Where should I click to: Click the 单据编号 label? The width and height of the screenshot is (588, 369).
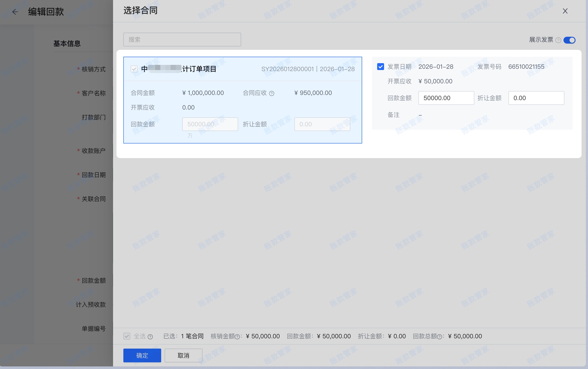pos(93,328)
